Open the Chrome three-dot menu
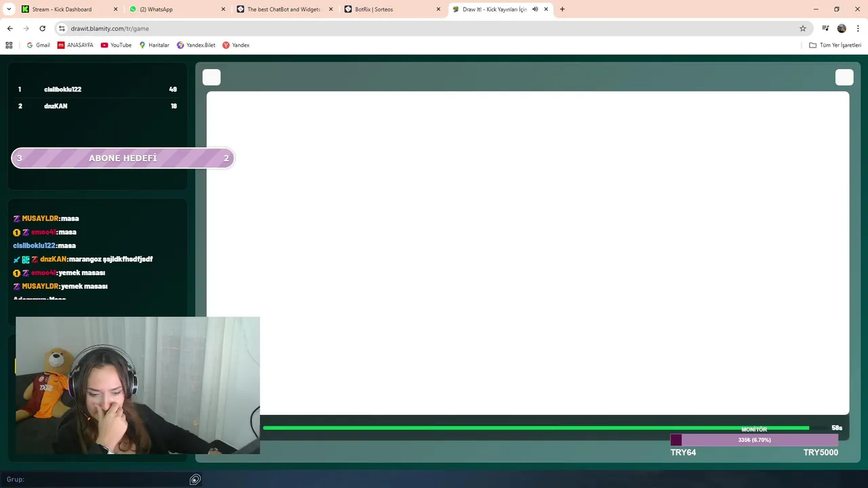 click(x=858, y=28)
